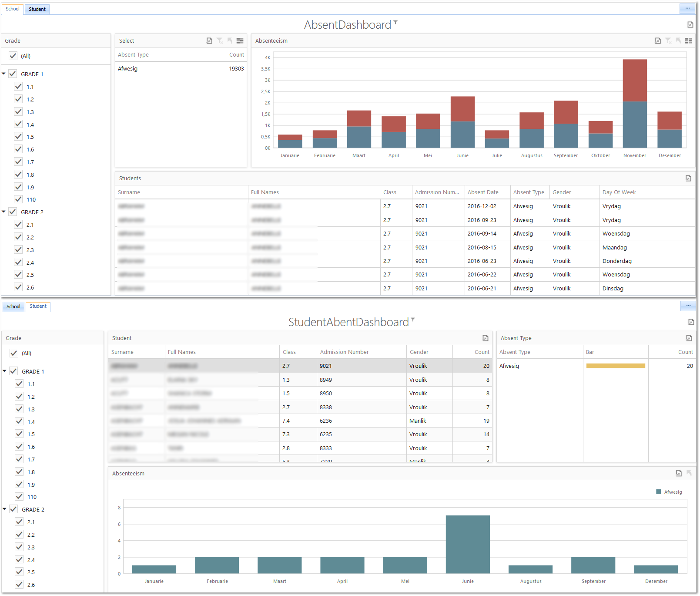Uncheck GRADE 1 in StudentAbentDashboard Grade filter
The width and height of the screenshot is (700, 596).
(13, 371)
